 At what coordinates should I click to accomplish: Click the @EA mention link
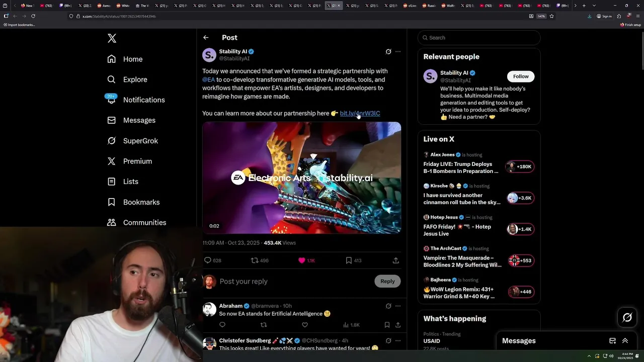point(208,79)
